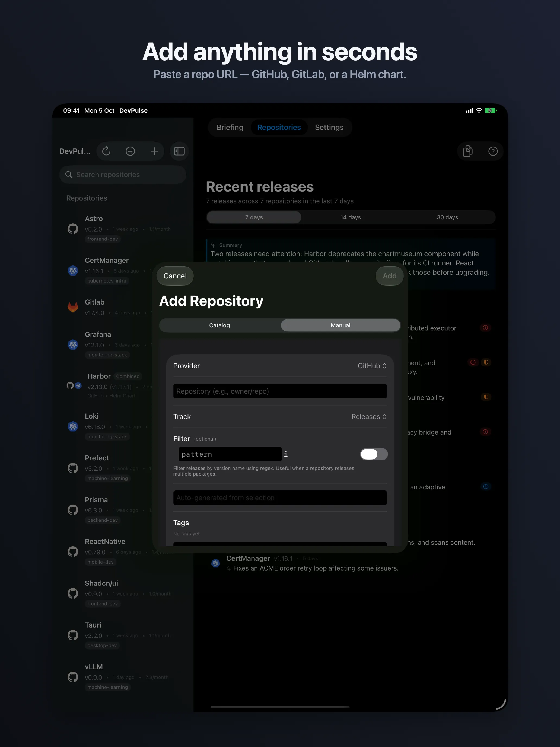Open the filter list icon in sidebar

click(x=130, y=151)
